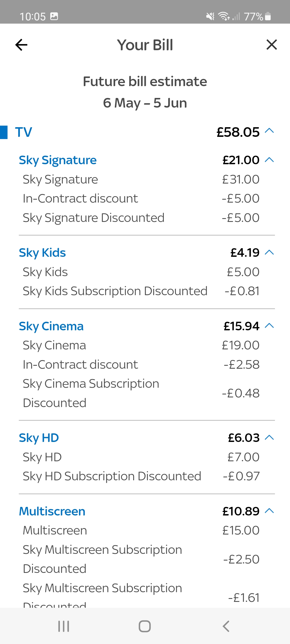Open the Sky HD package details
Image resolution: width=290 pixels, height=644 pixels.
(39, 437)
